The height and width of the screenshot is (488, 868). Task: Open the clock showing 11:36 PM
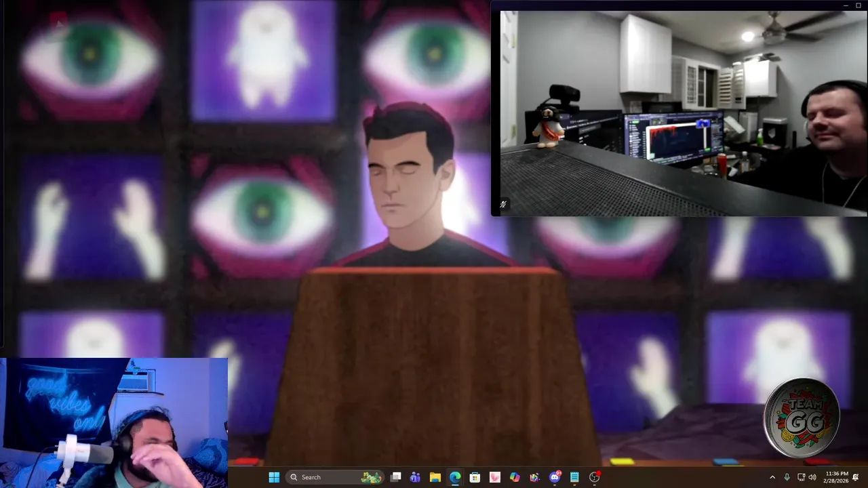point(837,477)
